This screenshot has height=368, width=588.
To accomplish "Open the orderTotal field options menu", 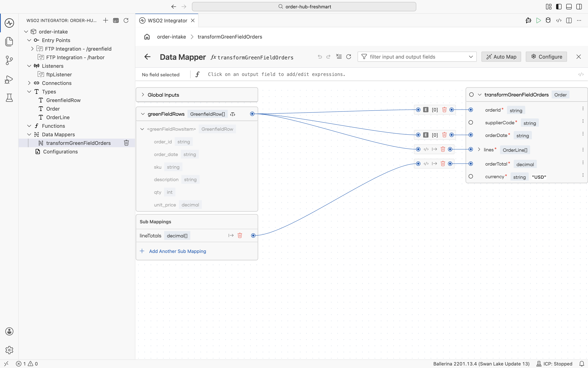I will (x=583, y=163).
